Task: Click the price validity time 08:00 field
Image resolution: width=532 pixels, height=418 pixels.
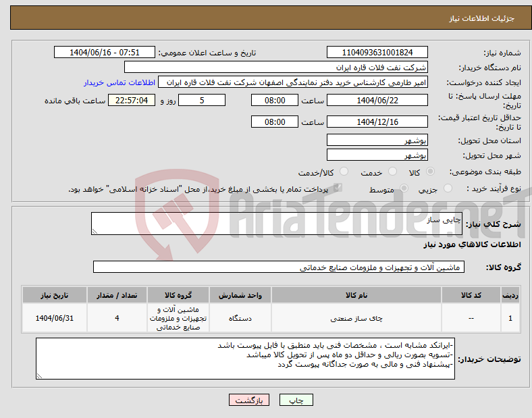Action: (x=275, y=122)
